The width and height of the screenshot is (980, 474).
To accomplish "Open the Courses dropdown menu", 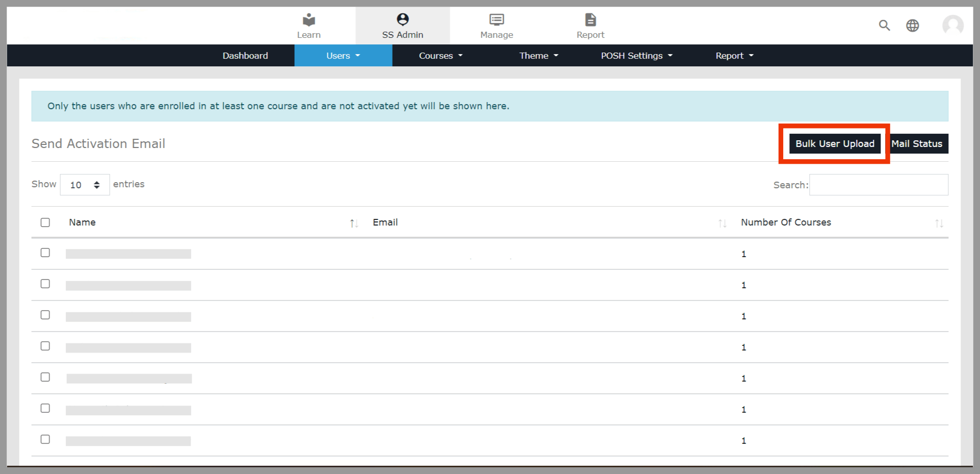I will coord(441,56).
